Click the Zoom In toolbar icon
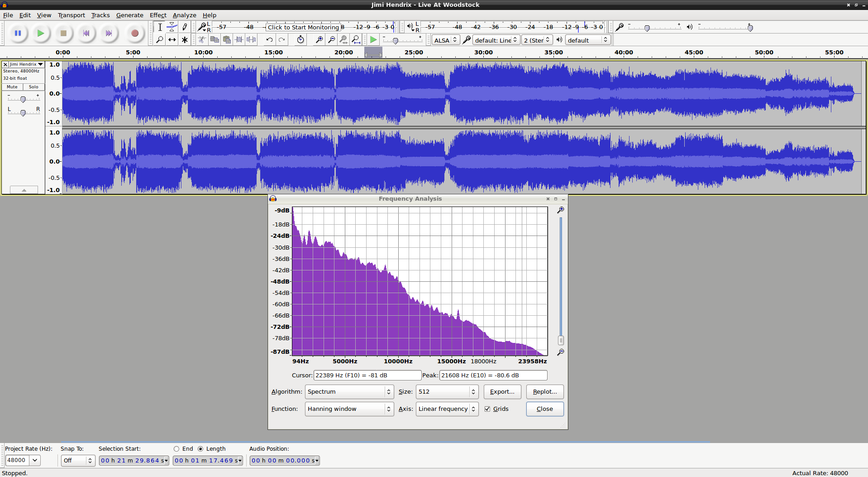Screen dimensions: 868x477 [319, 40]
